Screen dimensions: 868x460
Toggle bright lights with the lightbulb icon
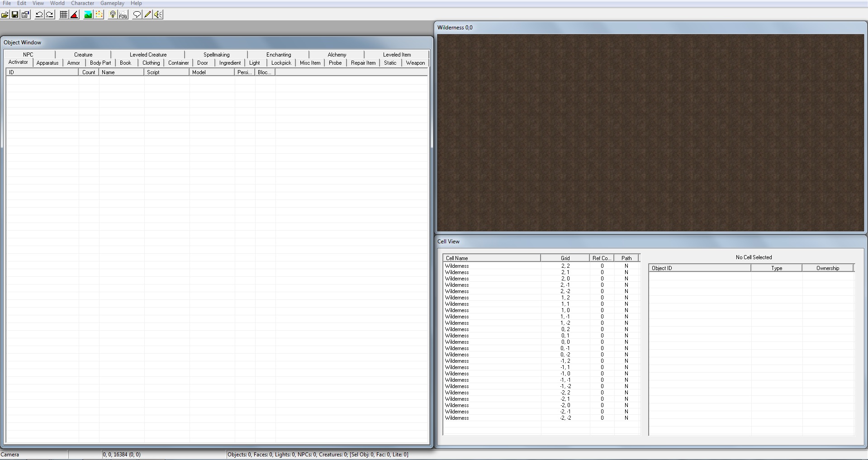tap(113, 14)
